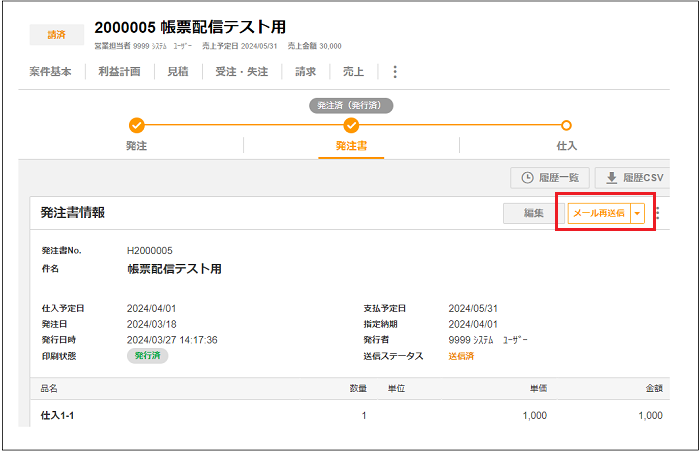Click the 仕入 step empty circle
The height and width of the screenshot is (453, 700).
[x=566, y=125]
